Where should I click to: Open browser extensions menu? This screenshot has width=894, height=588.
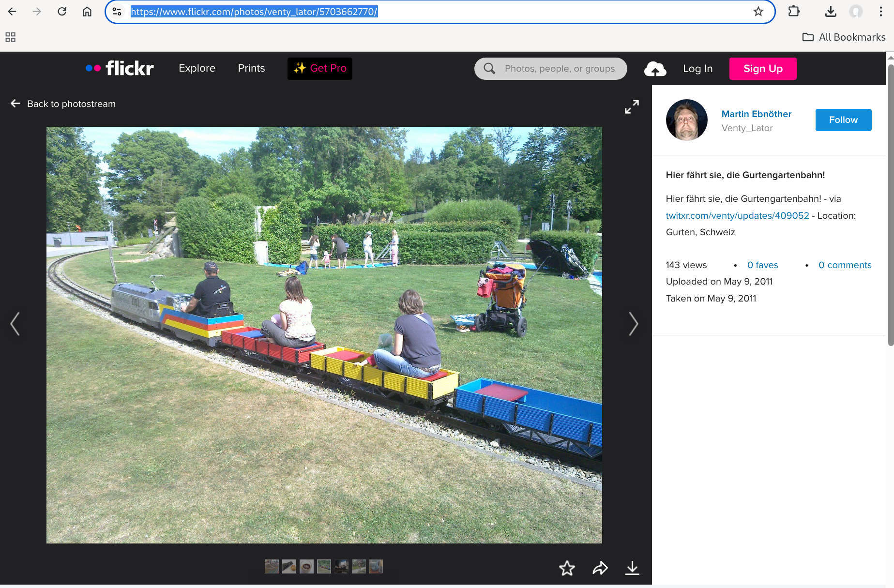794,12
